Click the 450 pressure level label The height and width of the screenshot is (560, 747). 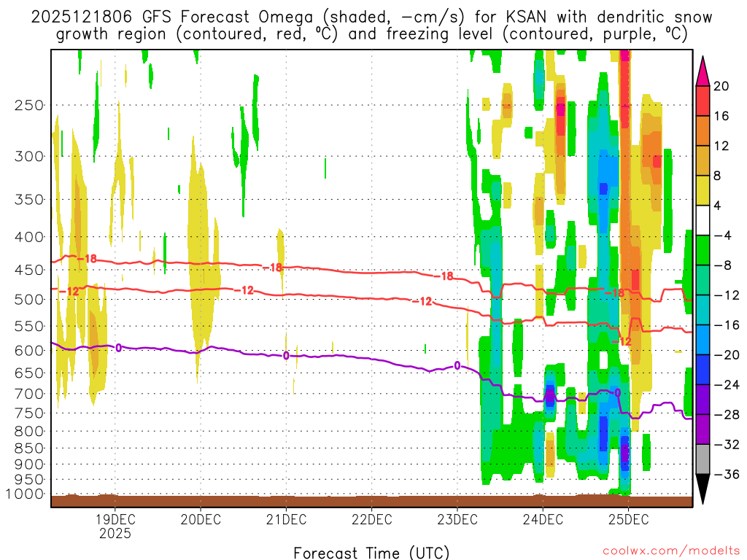coord(29,270)
